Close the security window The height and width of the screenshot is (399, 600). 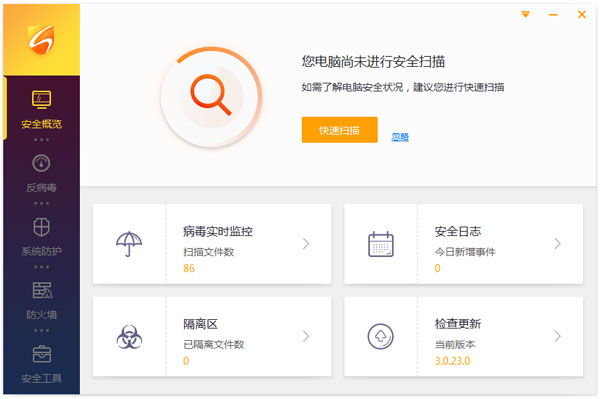[582, 15]
